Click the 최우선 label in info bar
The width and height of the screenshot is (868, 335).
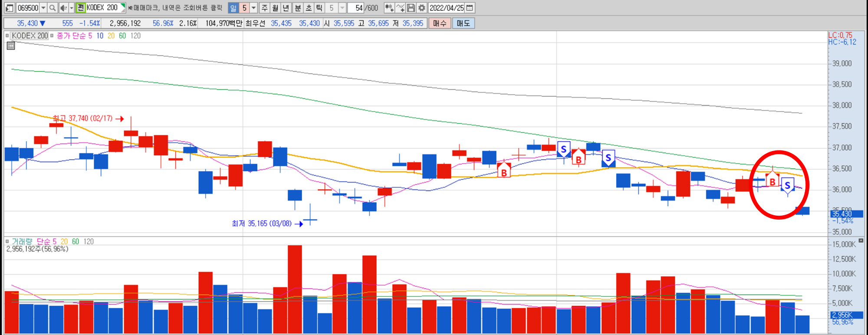pos(255,23)
